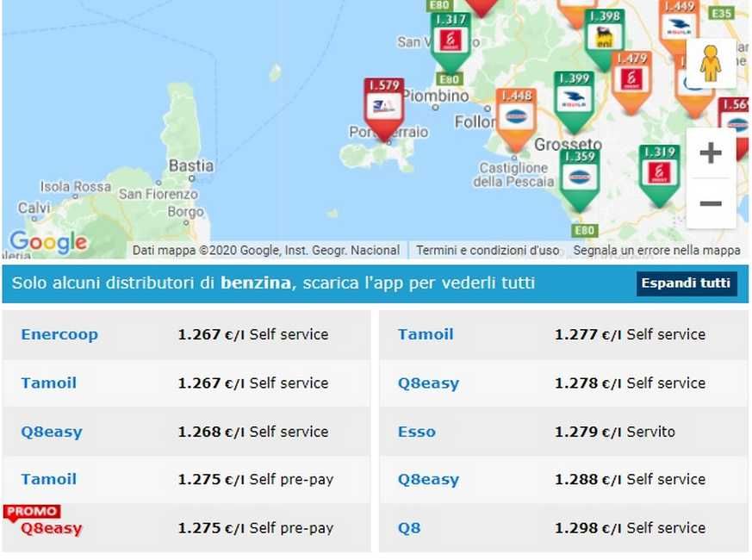This screenshot has height=560, width=752.
Task: Open Tamoil 1.277 station link
Action: [426, 334]
